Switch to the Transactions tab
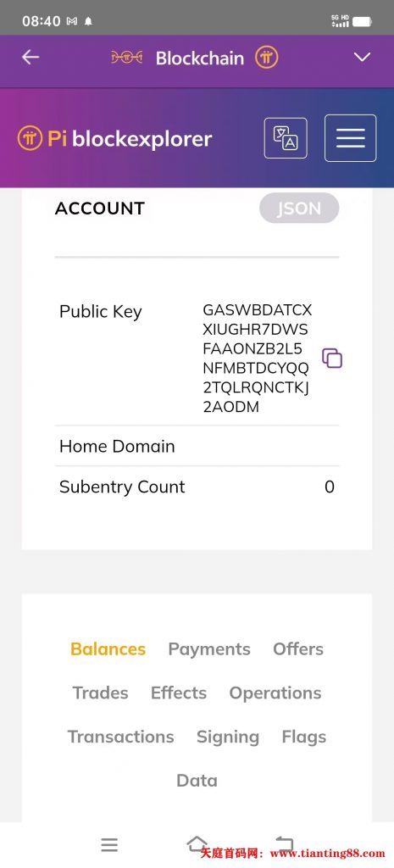This screenshot has width=394, height=868. coord(120,737)
